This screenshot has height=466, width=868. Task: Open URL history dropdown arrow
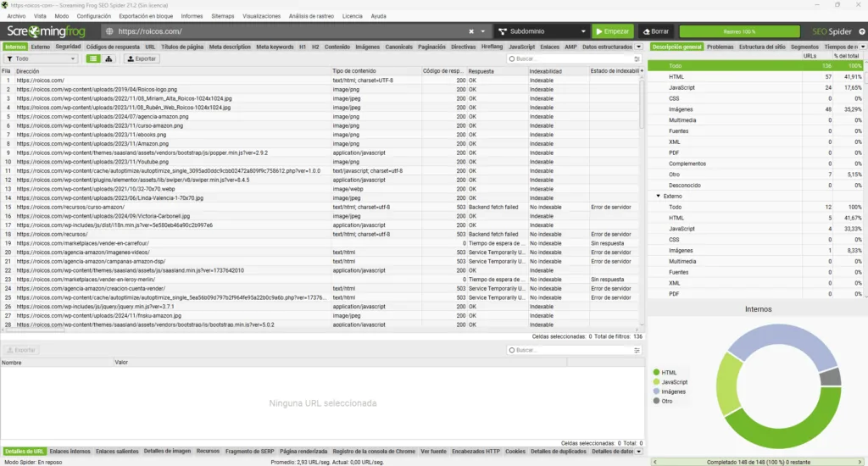coord(482,31)
